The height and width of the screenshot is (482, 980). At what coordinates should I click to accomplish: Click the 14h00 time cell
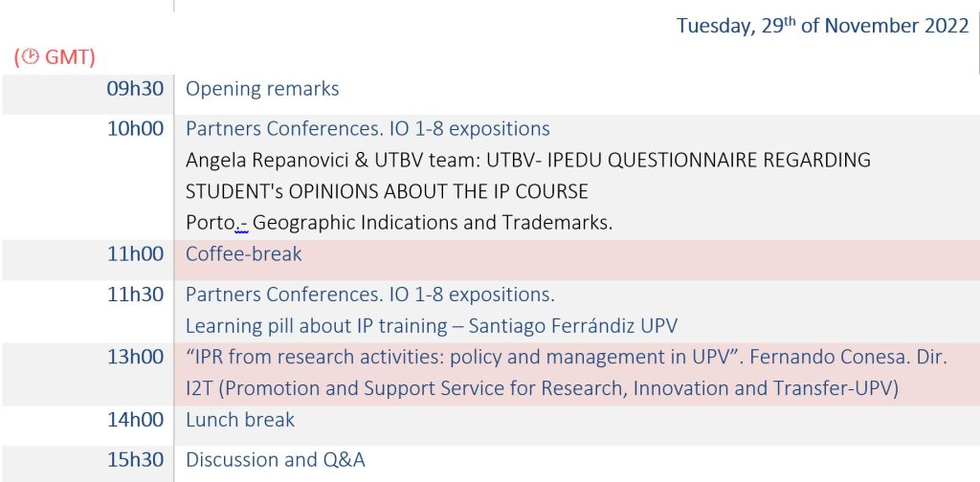tap(135, 420)
